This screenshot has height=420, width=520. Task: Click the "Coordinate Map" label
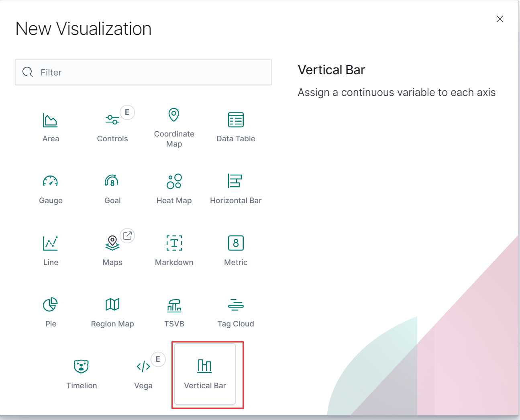(x=174, y=139)
